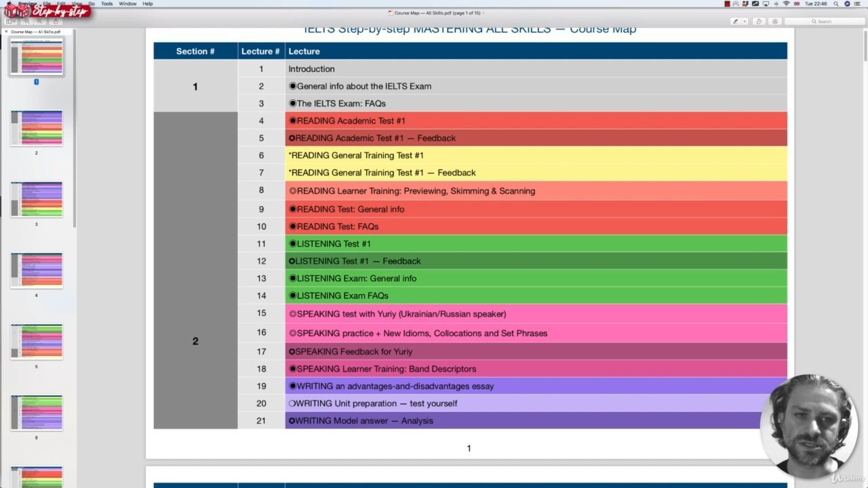Rotate the page with toolbar button

[x=759, y=21]
